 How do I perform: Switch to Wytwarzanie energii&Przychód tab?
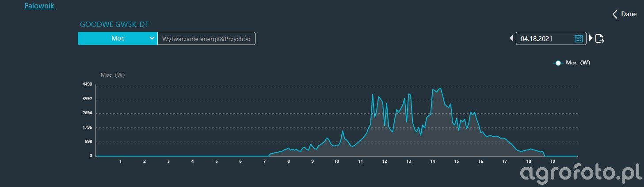[x=206, y=39]
